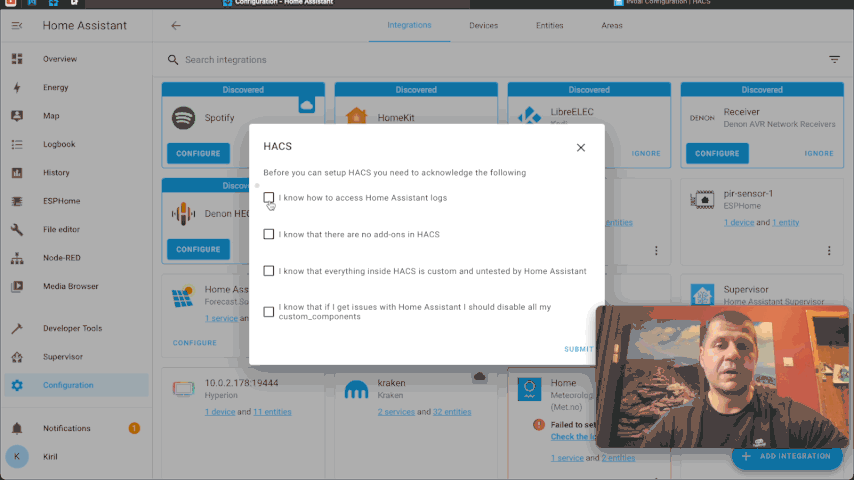Open Notifications bell in the sidebar

coord(17,428)
